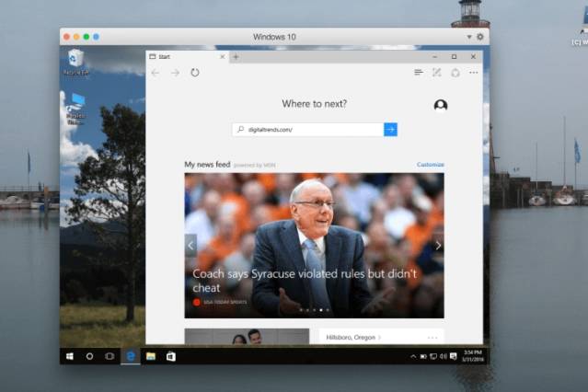The width and height of the screenshot is (588, 392).
Task: Open Parallels window settings gear
Action: click(x=480, y=37)
